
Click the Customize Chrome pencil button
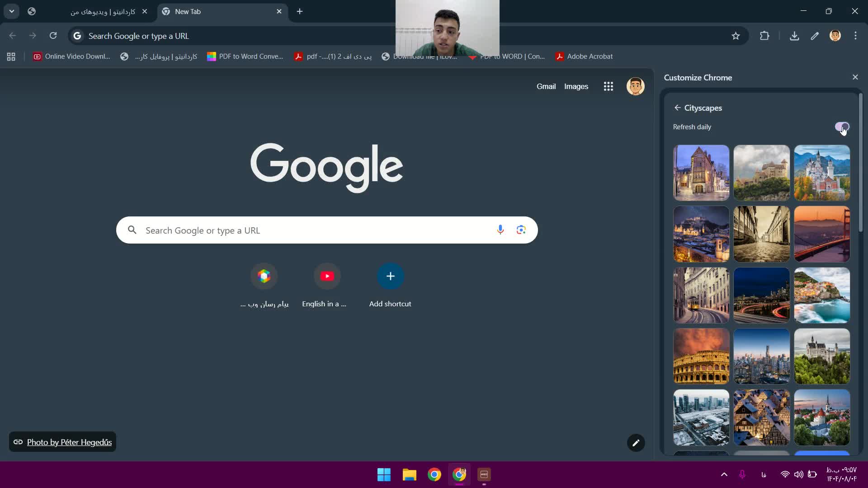[636, 443]
